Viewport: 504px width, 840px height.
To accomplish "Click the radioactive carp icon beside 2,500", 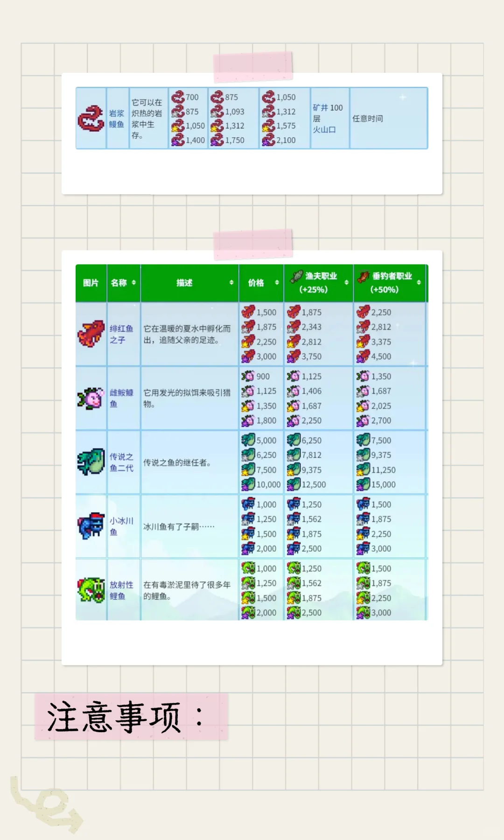I will click(294, 612).
